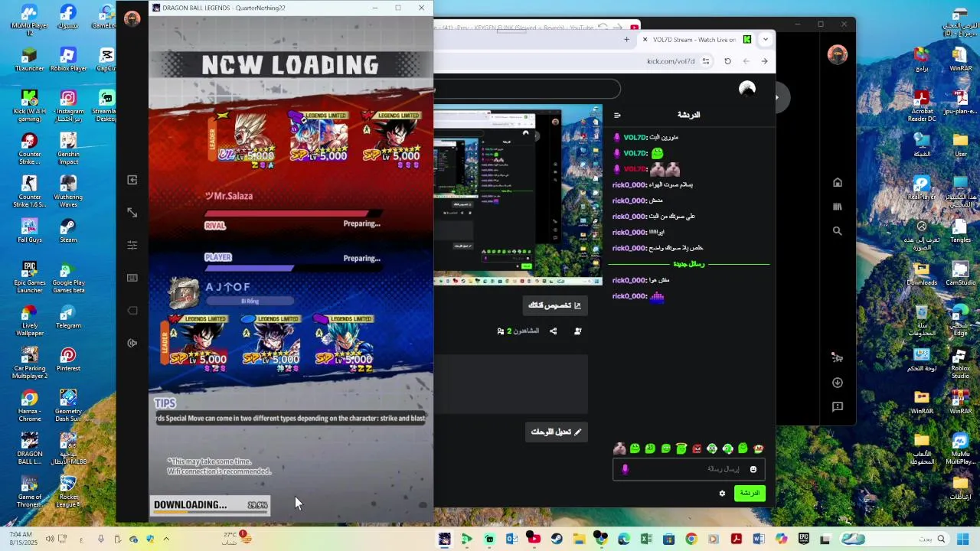This screenshot has width=980, height=551.
Task: Open the profile avatar in dark window
Action: [x=838, y=55]
